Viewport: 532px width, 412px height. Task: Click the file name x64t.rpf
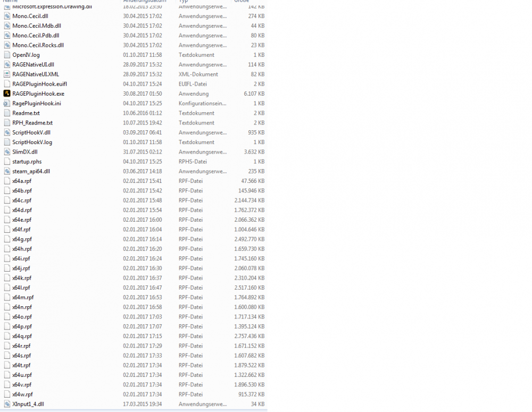click(21, 365)
